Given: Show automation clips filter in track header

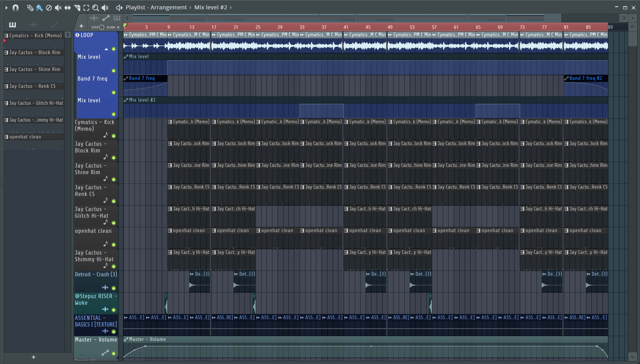Looking at the screenshot, I should (x=106, y=18).
